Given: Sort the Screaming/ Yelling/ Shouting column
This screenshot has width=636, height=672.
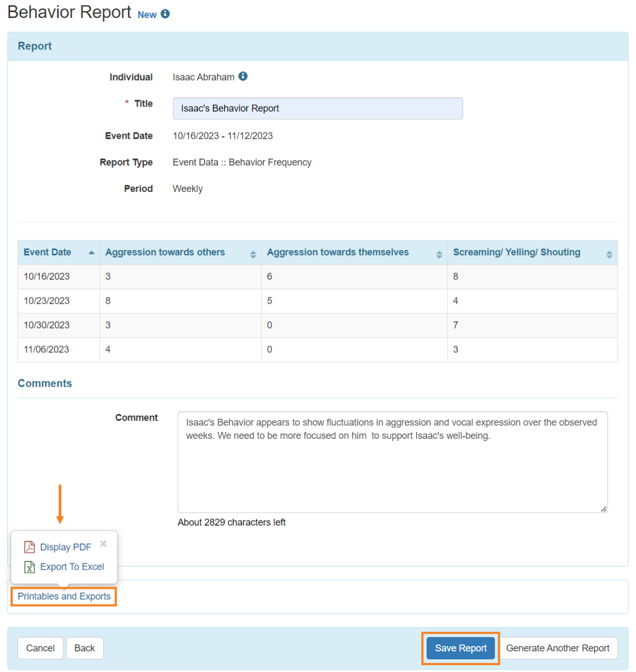Looking at the screenshot, I should tap(609, 254).
